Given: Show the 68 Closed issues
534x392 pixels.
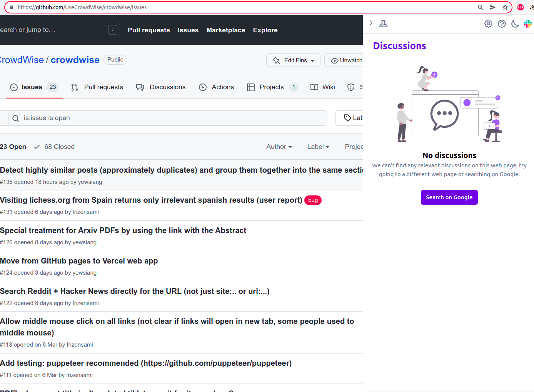Looking at the screenshot, I should (x=54, y=147).
